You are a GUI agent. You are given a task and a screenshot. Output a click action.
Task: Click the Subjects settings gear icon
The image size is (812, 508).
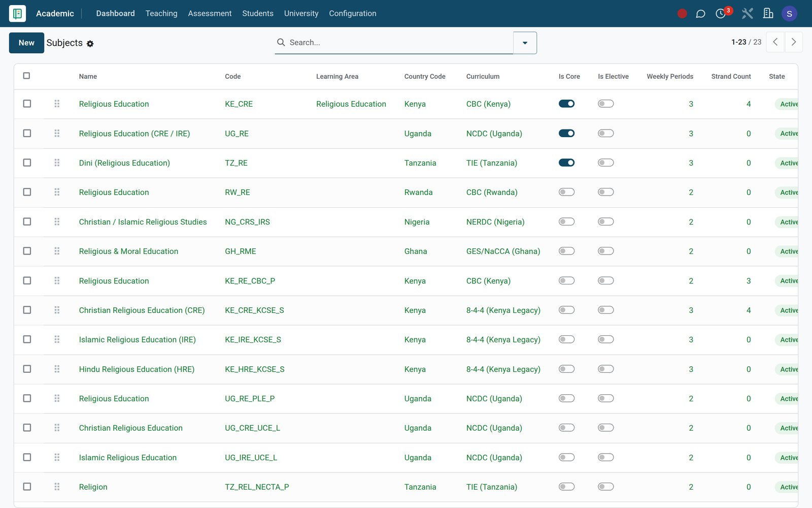pos(90,44)
